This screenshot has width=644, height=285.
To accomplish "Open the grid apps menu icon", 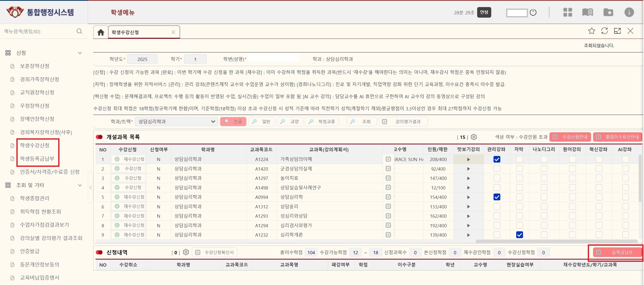I will (568, 12).
